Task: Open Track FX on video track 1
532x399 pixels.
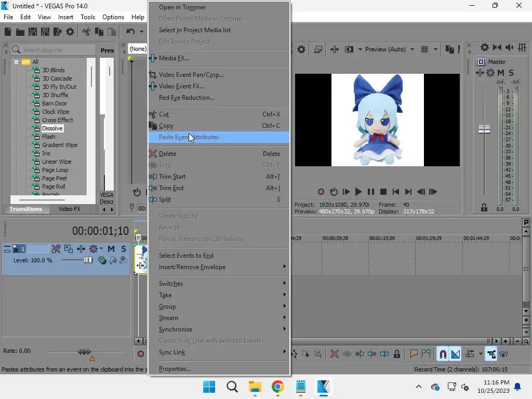Action: [81, 249]
